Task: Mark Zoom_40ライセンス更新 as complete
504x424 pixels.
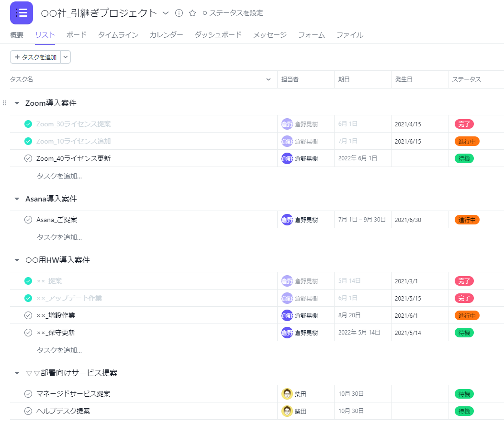Action: (28, 158)
